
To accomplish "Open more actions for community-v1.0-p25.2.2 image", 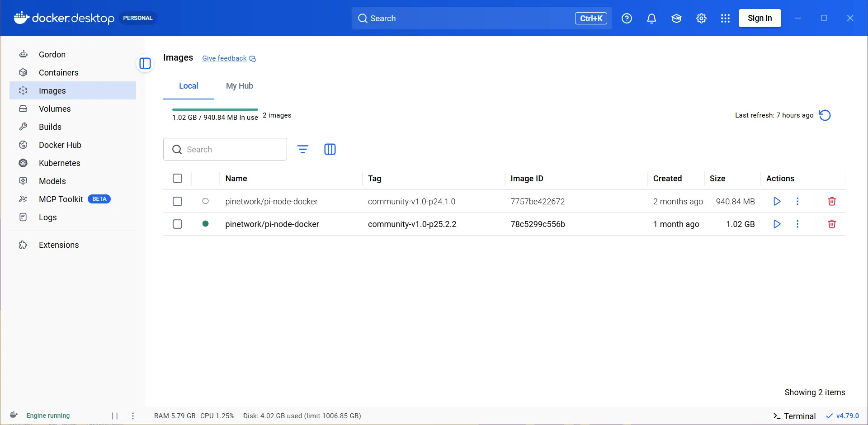I will pyautogui.click(x=797, y=224).
